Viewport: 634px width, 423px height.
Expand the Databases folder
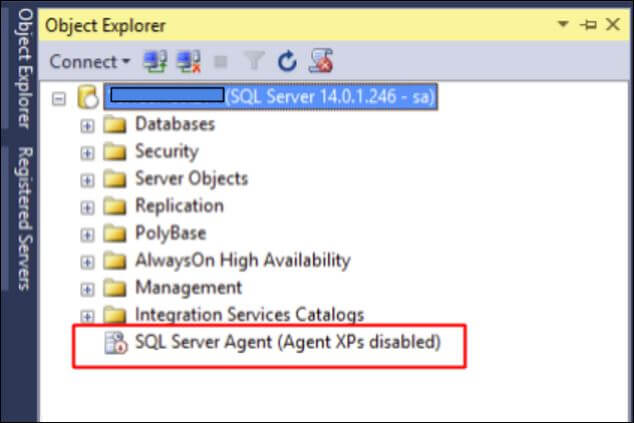pos(87,126)
